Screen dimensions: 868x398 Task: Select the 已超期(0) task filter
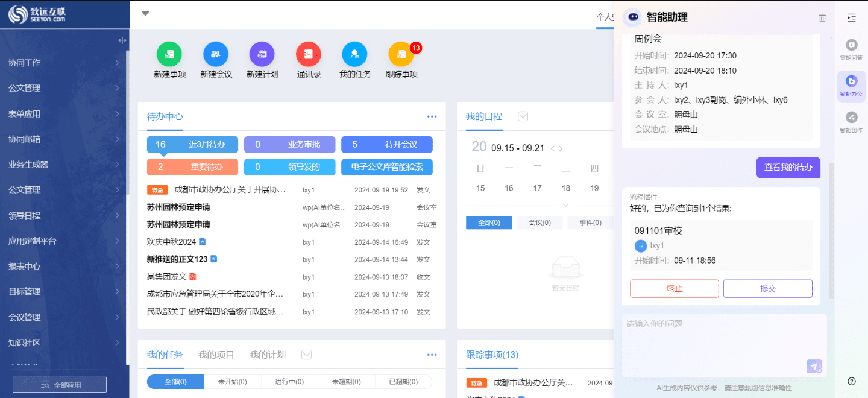403,382
